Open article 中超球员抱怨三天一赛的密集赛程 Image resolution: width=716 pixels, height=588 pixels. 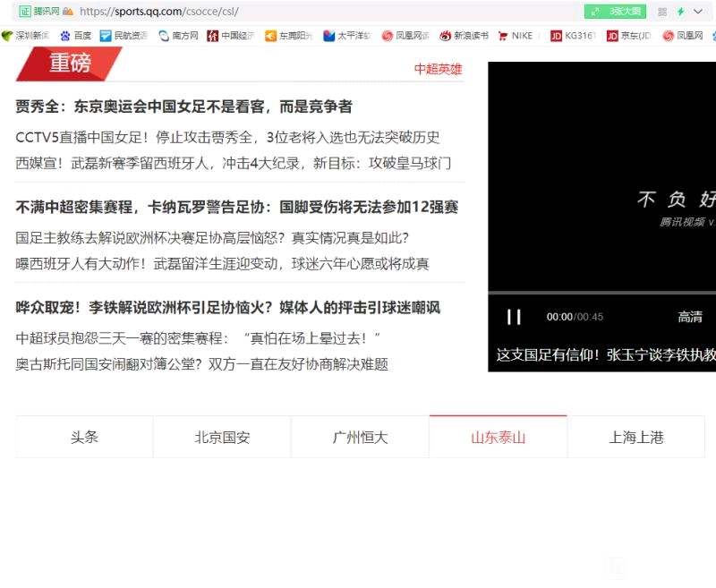tap(198, 337)
